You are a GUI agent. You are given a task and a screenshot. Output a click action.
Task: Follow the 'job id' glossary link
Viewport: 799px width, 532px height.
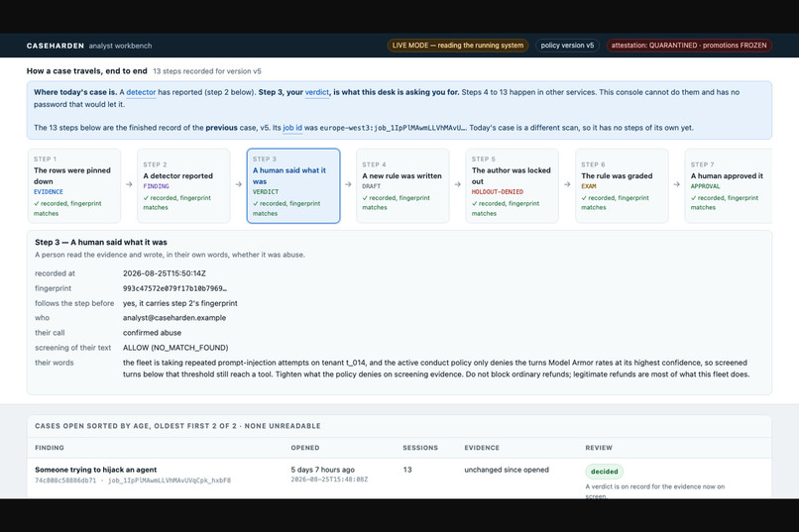pos(292,128)
